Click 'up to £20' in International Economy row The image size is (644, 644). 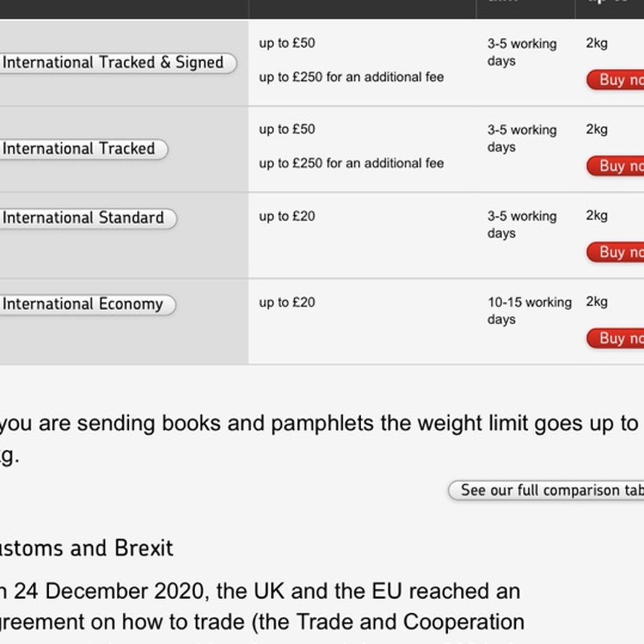click(x=287, y=302)
